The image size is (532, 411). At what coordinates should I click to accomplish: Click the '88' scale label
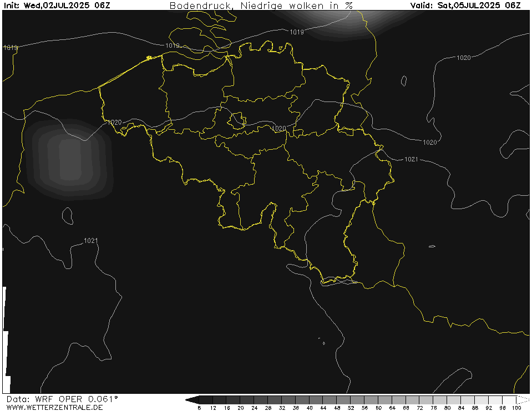click(x=475, y=408)
